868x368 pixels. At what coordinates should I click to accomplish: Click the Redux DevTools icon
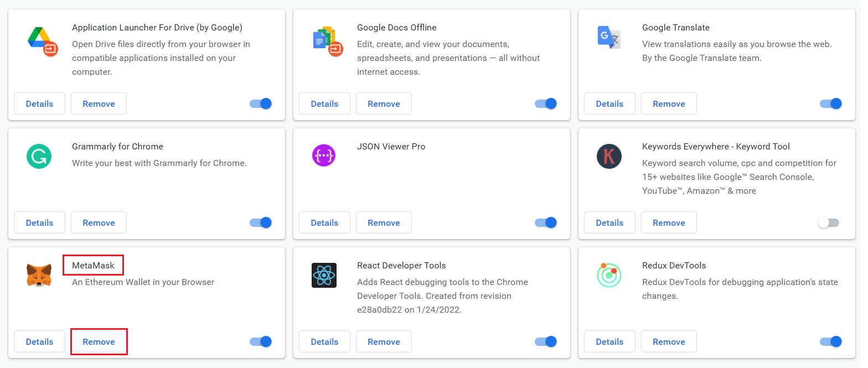click(609, 275)
